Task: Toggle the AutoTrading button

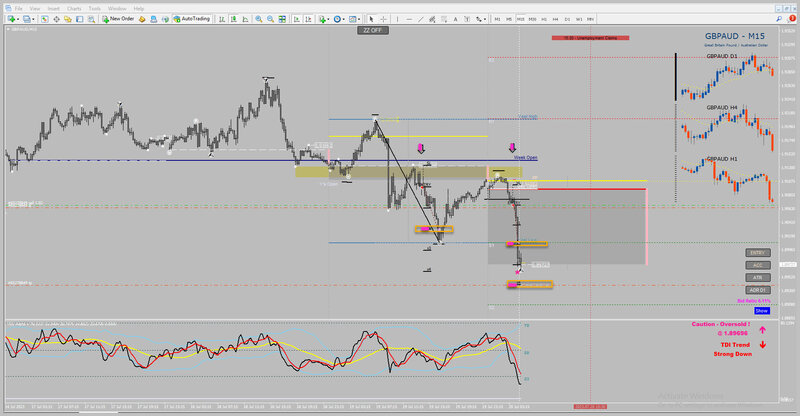Action: (x=191, y=19)
